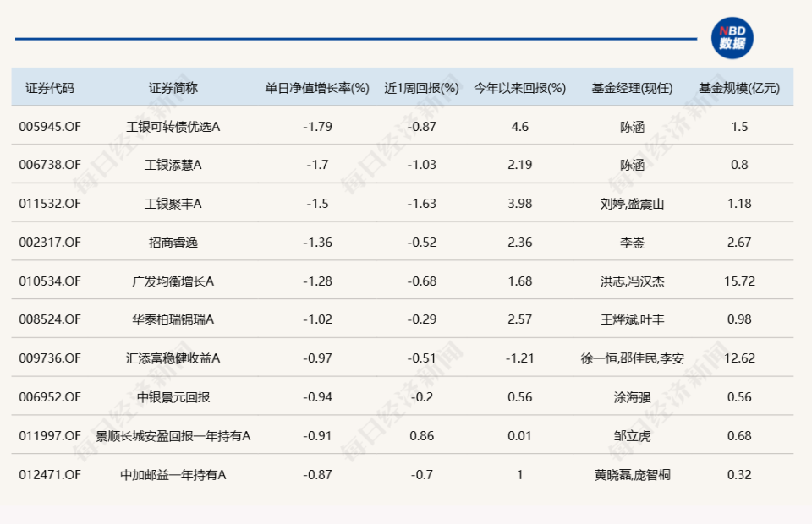This screenshot has height=524, width=812.
Task: Click manager 邹立虎
Action: 632,435
